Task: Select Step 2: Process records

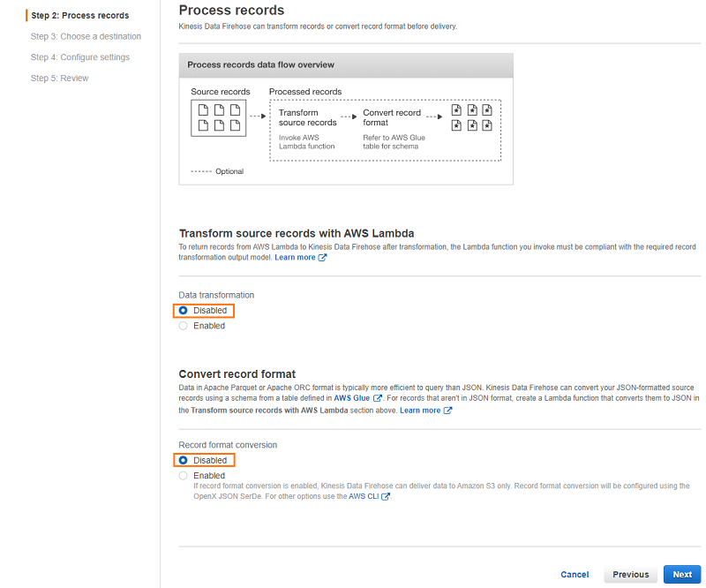Action: 80,15
